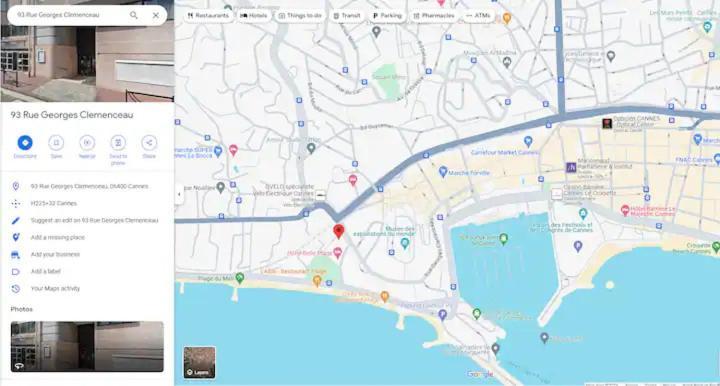Show Transit category chip
Image resolution: width=720 pixels, height=386 pixels.
tap(347, 16)
